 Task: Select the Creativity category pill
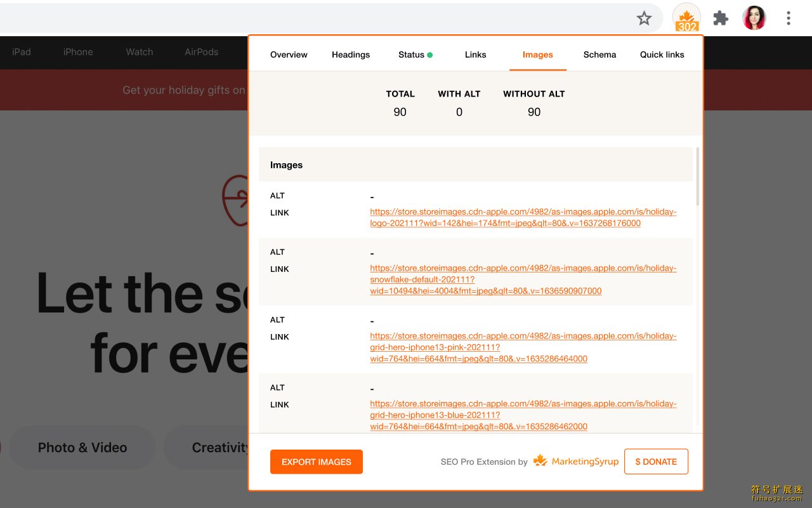click(207, 448)
